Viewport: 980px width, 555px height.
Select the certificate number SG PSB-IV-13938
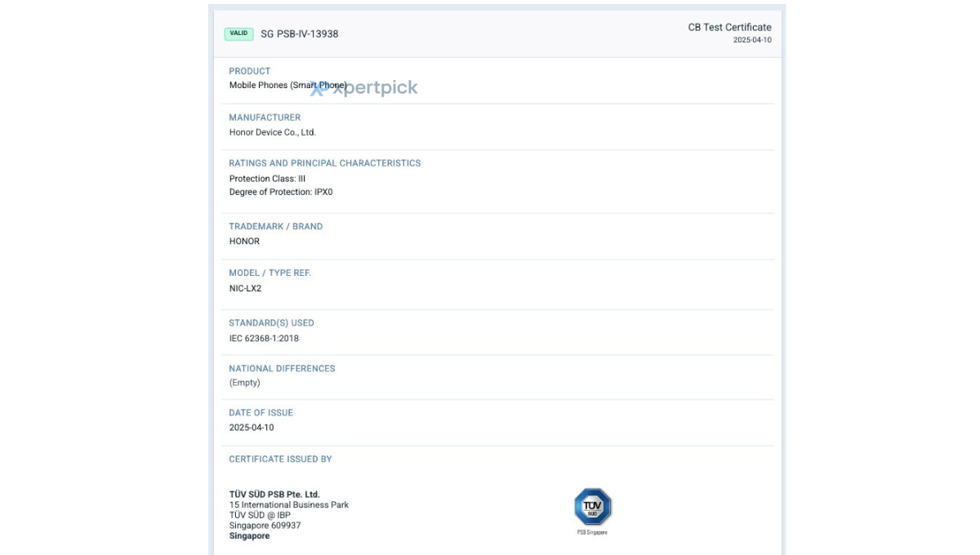pos(299,34)
